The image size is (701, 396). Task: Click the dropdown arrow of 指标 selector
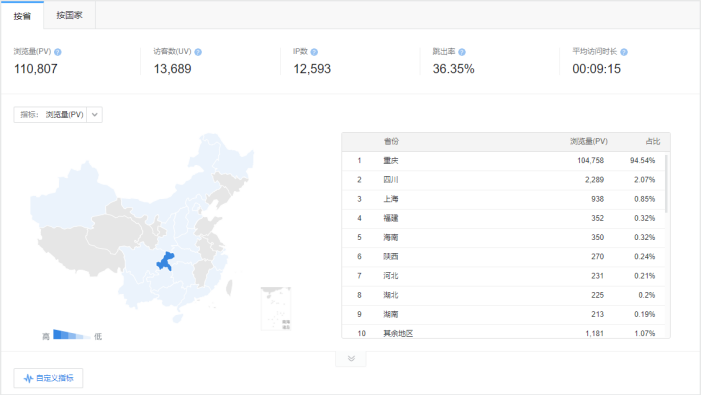[x=95, y=115]
